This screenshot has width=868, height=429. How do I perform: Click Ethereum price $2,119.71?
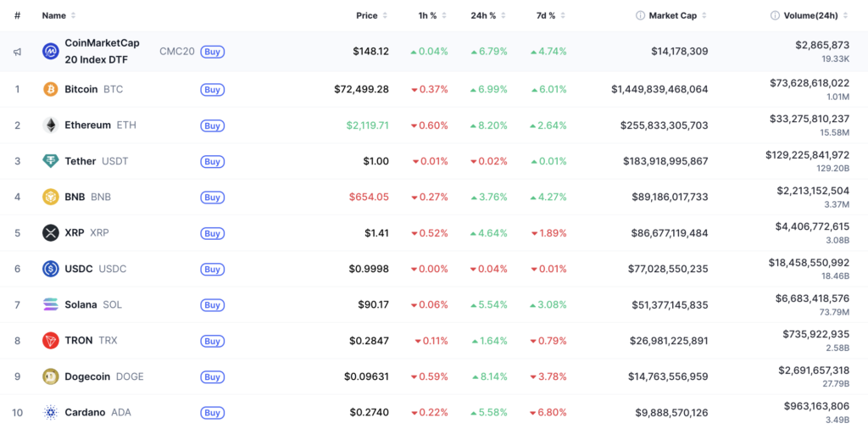tap(368, 125)
